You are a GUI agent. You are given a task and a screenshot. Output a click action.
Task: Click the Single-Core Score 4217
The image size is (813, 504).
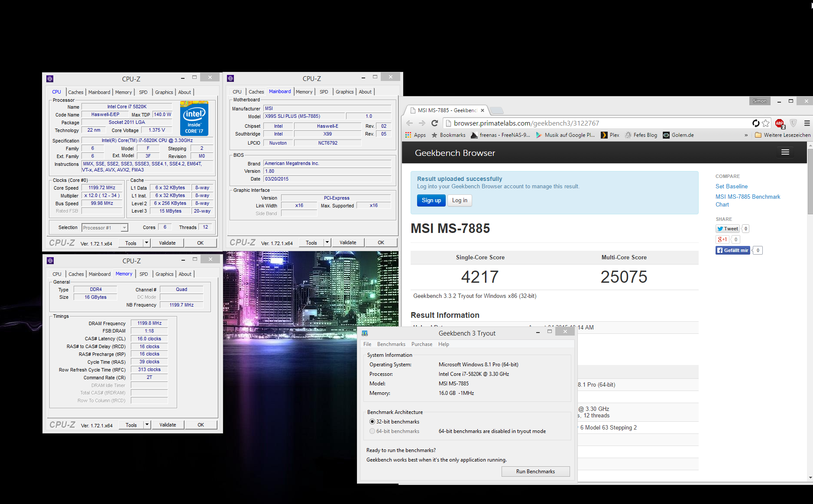coord(480,277)
